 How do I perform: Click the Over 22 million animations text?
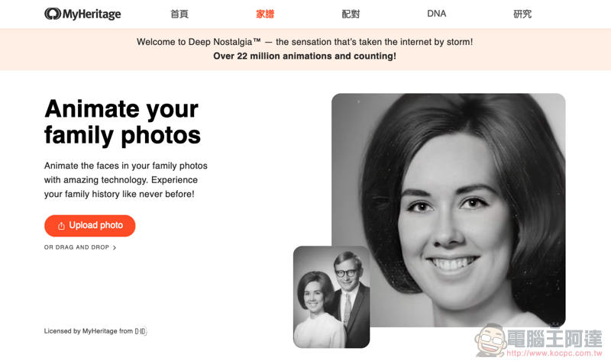[x=305, y=56]
